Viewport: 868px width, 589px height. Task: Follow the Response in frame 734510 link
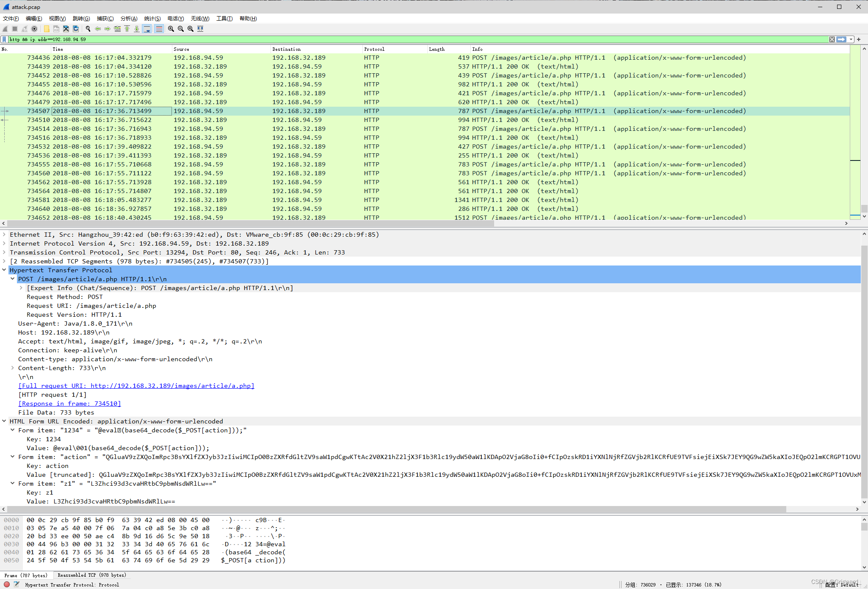pyautogui.click(x=69, y=404)
